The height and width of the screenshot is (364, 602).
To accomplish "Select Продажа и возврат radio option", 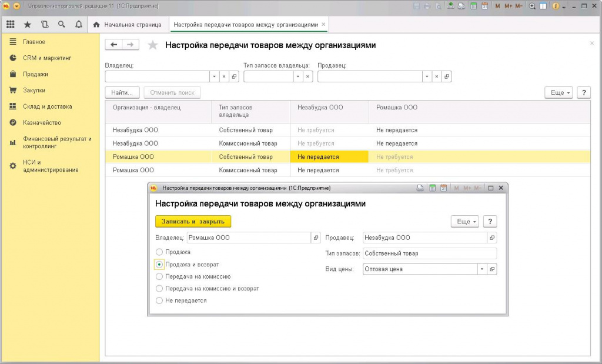I will coord(159,265).
